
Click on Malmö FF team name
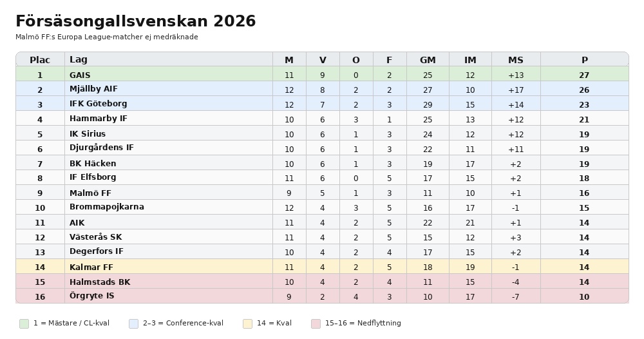point(90,193)
